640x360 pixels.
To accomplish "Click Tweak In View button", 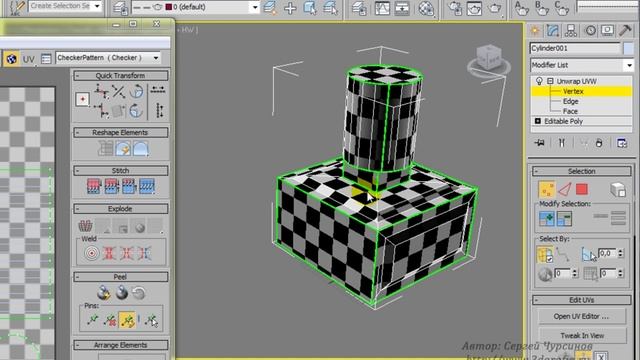I will pos(582,336).
